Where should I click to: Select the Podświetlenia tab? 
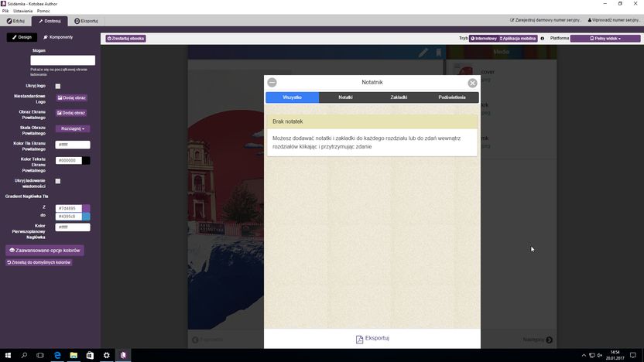pyautogui.click(x=452, y=97)
